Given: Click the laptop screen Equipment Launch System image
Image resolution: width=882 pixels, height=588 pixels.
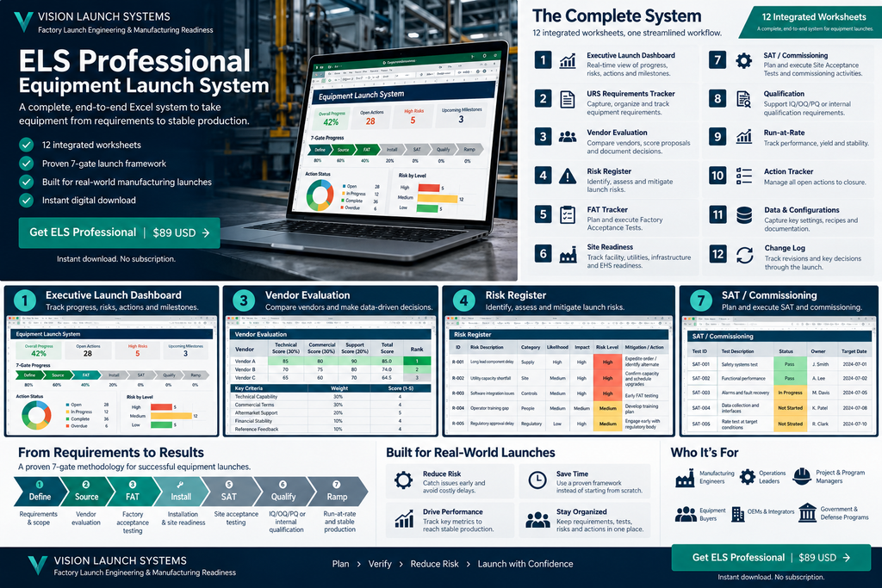Looking at the screenshot, I should coord(398,136).
